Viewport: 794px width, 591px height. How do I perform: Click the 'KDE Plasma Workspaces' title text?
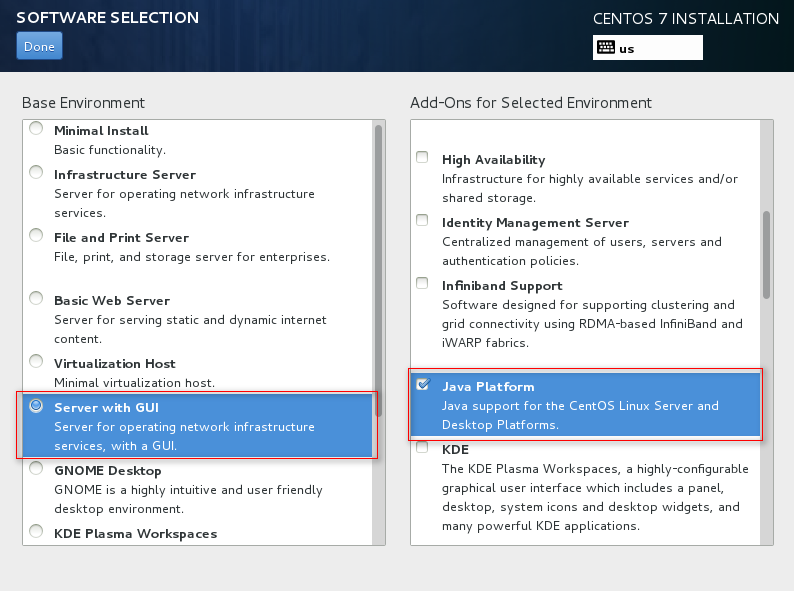click(x=136, y=534)
